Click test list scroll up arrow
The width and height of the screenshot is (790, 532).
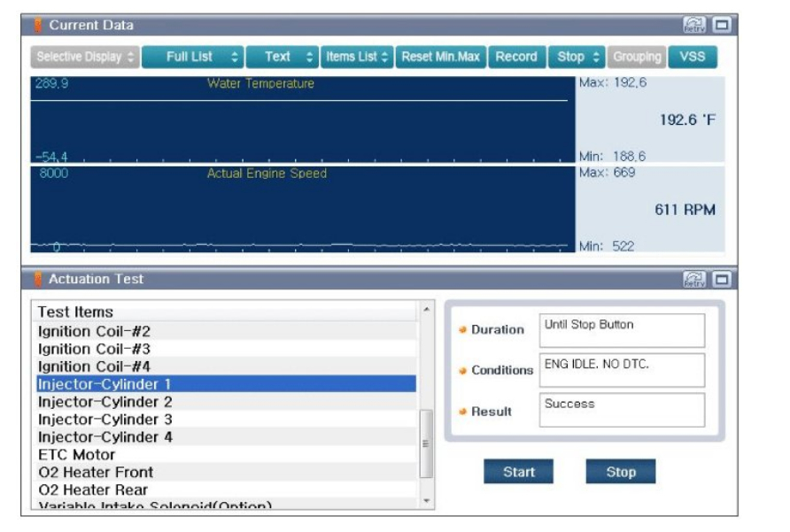click(426, 309)
